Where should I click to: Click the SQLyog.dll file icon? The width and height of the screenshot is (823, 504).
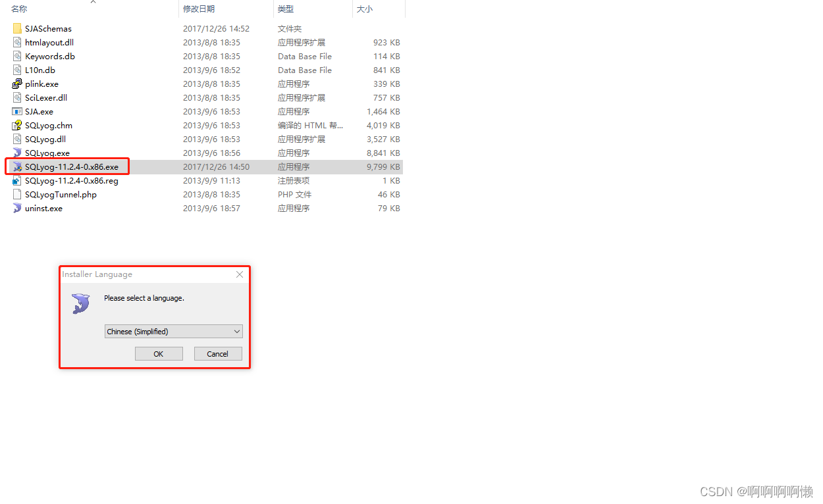[17, 139]
